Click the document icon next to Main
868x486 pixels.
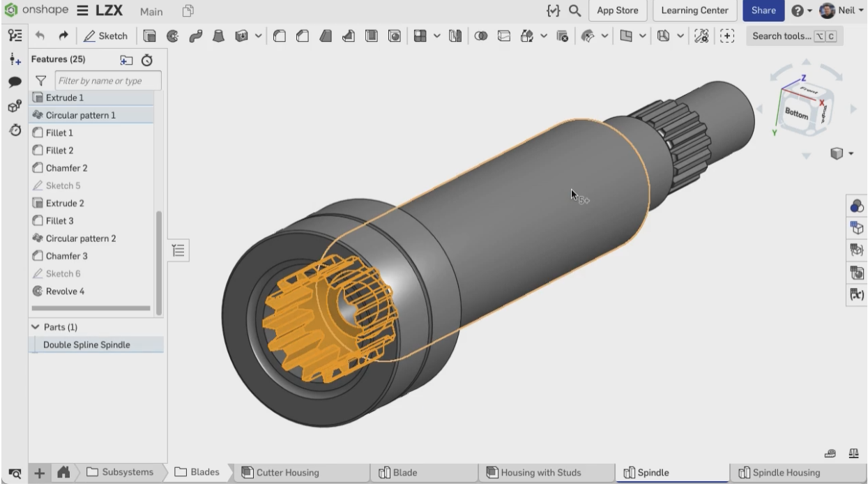(188, 11)
